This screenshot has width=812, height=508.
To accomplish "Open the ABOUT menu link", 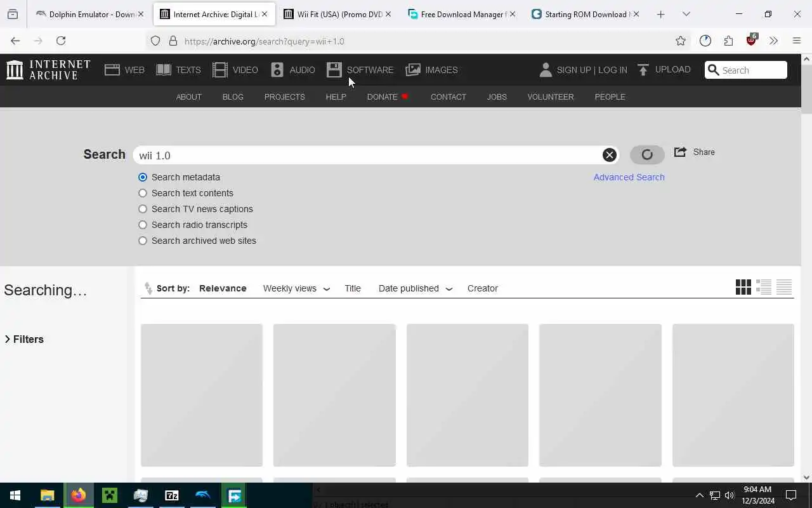I will tap(189, 97).
